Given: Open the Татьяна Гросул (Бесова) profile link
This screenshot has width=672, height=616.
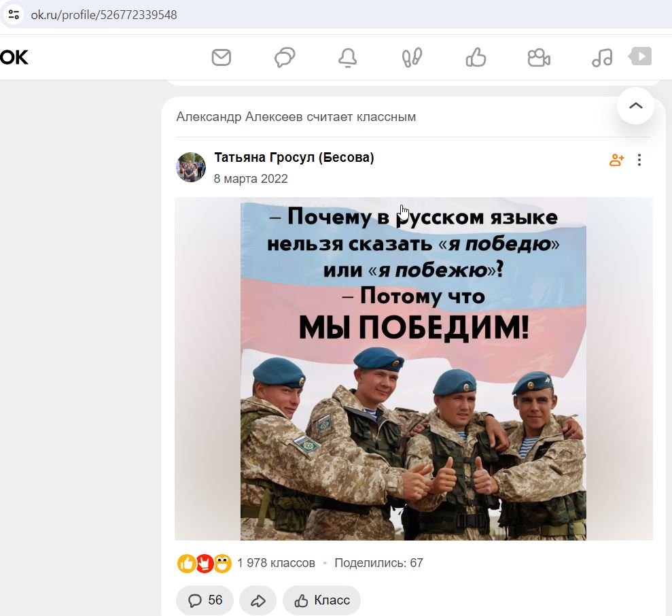Looking at the screenshot, I should [294, 158].
